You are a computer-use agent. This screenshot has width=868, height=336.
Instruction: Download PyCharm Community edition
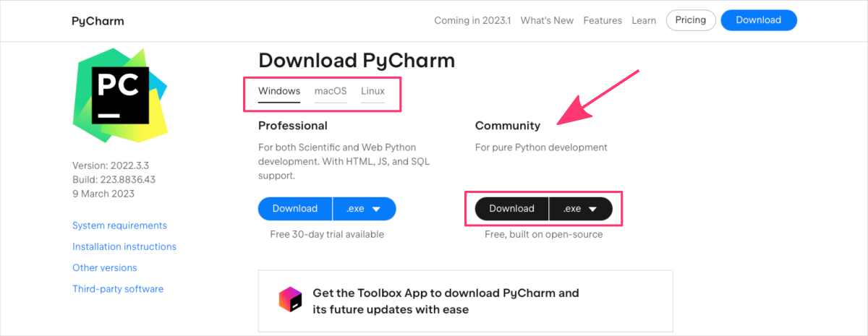click(x=511, y=209)
